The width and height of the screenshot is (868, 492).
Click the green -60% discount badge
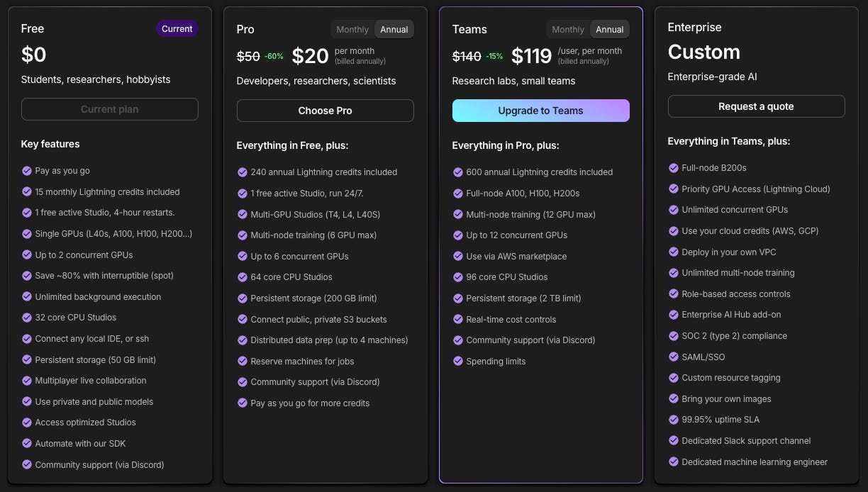click(x=274, y=56)
